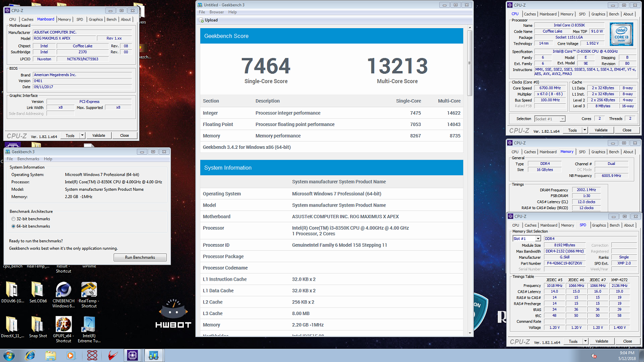Click Close in the Mainboard CPU-Z window
Viewport: 644px width, 362px height.
pyautogui.click(x=124, y=135)
